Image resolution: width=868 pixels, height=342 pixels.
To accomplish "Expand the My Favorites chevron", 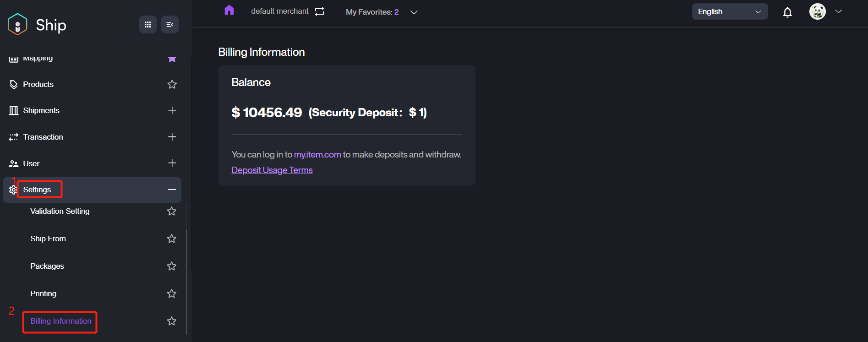I will point(414,12).
